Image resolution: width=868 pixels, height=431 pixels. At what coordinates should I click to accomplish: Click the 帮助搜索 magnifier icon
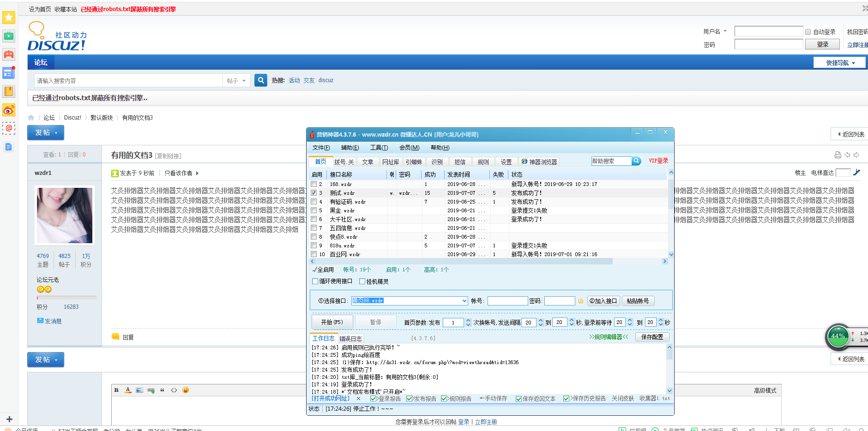(x=637, y=161)
